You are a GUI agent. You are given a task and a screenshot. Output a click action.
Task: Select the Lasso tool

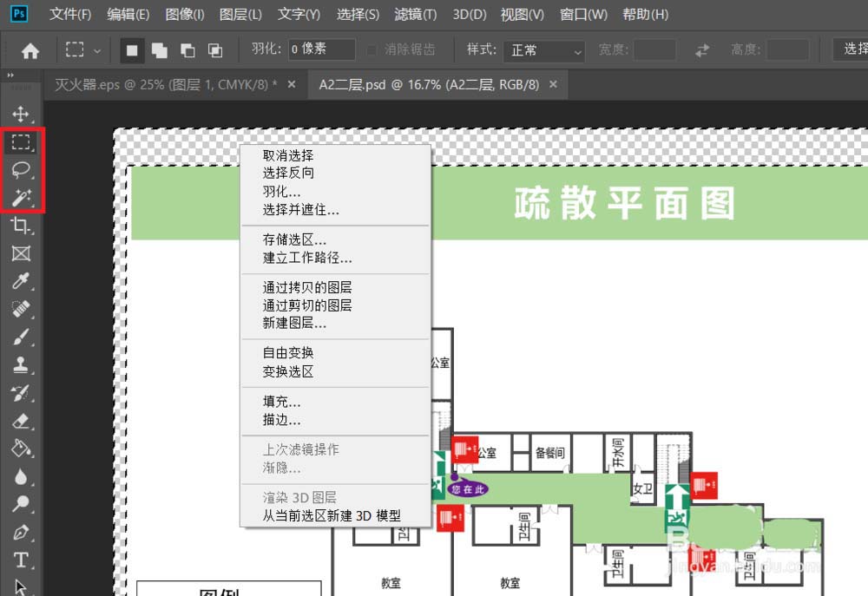click(22, 170)
